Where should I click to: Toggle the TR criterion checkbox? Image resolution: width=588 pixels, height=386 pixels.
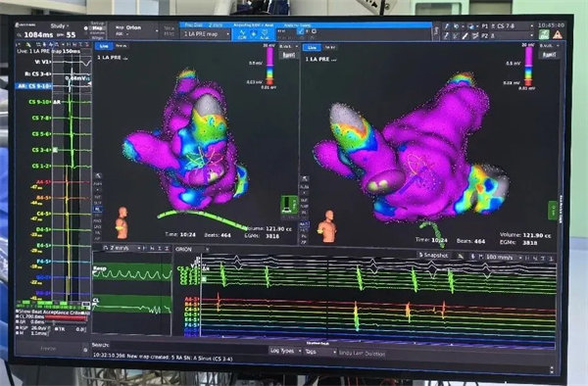coord(56,329)
